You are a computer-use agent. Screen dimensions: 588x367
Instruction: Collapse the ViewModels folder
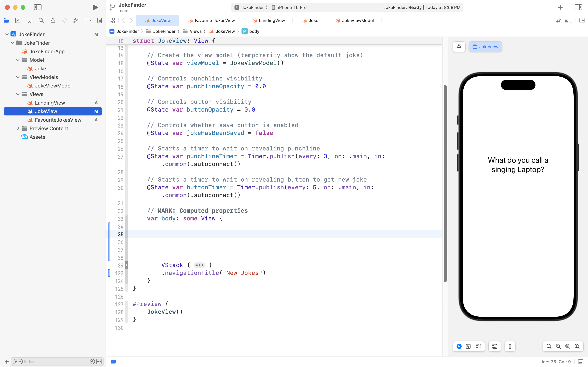[x=18, y=77]
